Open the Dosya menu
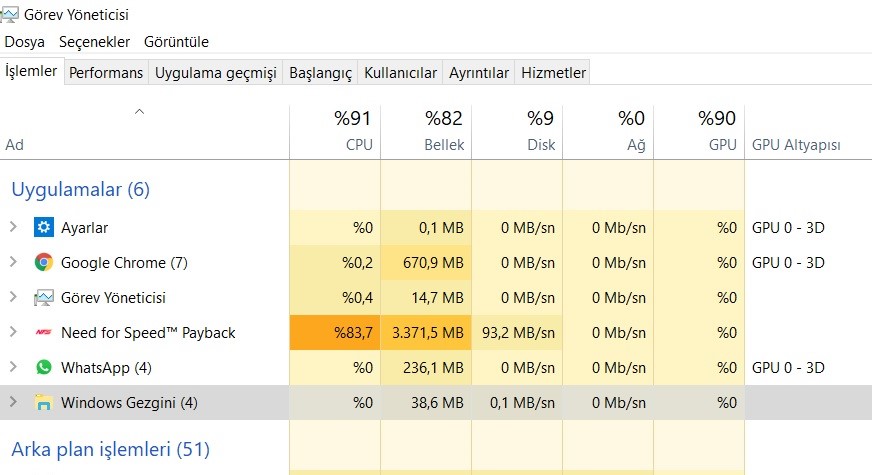 24,42
